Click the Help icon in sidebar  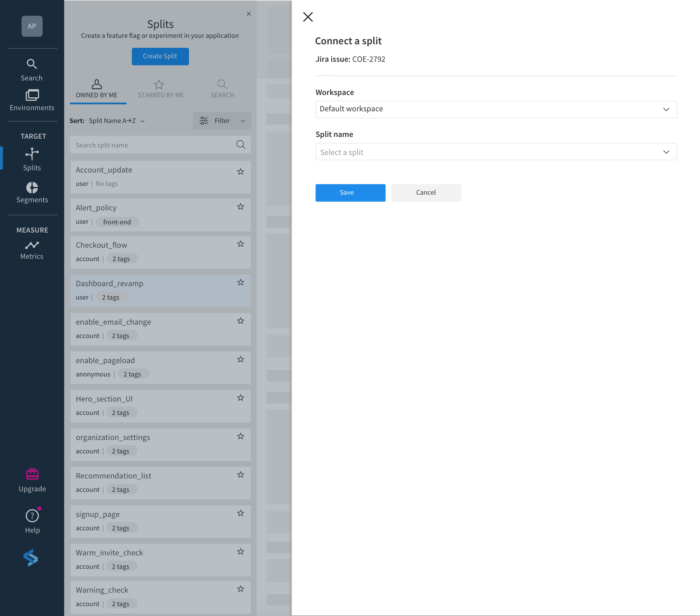32,515
